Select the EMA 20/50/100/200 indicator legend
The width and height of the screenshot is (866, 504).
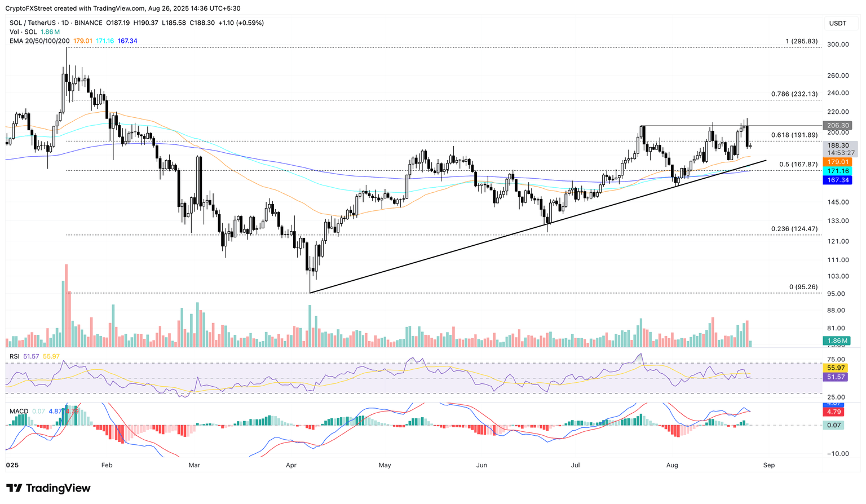pyautogui.click(x=39, y=41)
